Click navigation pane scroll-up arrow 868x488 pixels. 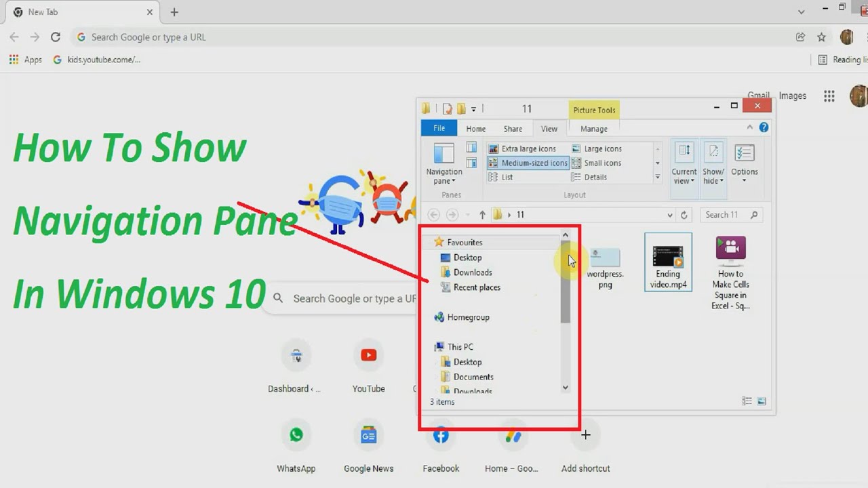pos(566,236)
